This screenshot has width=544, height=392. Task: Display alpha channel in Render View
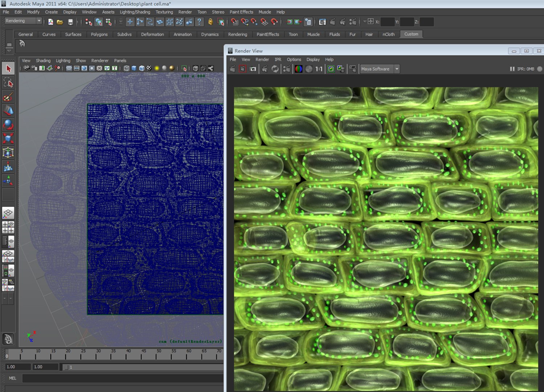[x=309, y=69]
